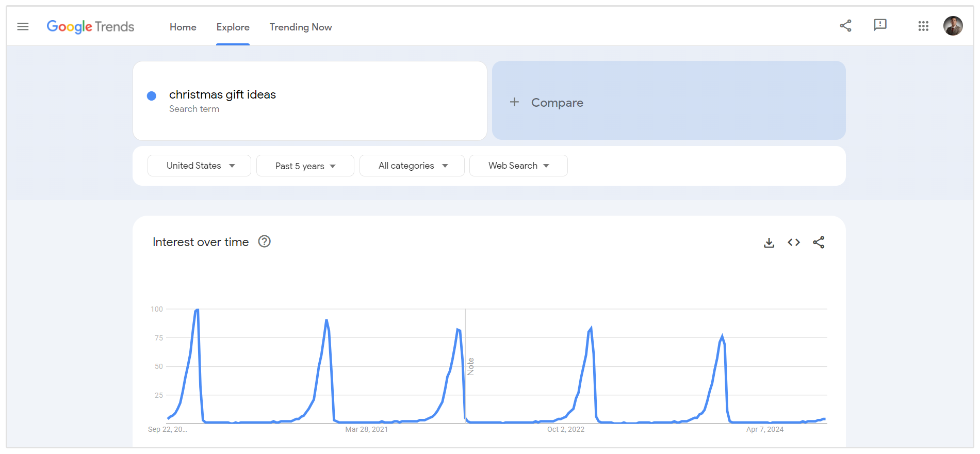Expand the United States region dropdown
Screen dimensions: 980x454
coord(200,166)
